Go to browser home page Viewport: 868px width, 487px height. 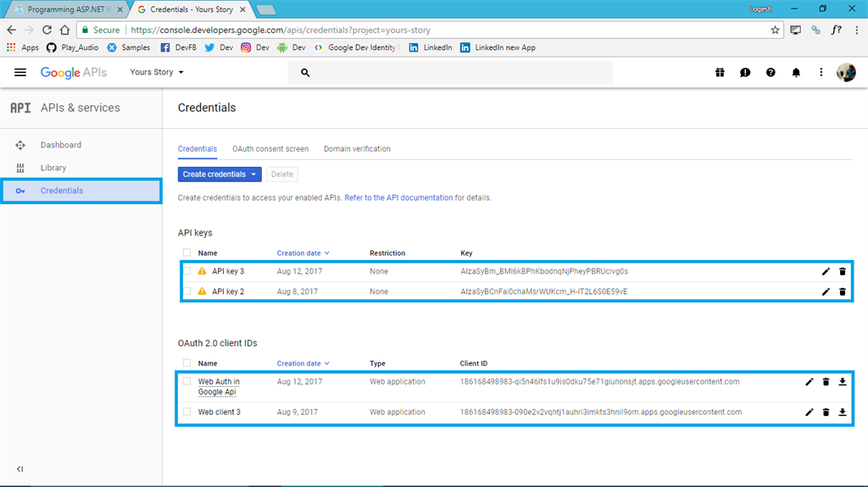click(x=64, y=30)
